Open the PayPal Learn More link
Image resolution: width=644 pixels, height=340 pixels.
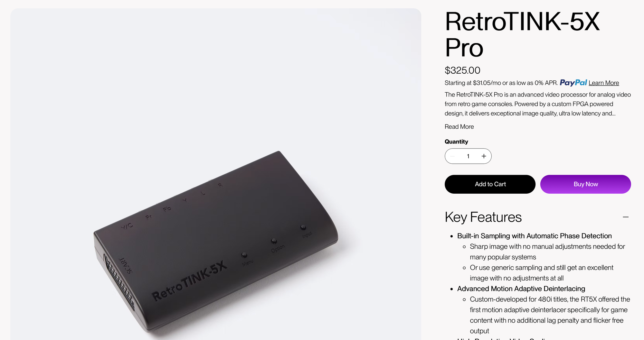[604, 83]
